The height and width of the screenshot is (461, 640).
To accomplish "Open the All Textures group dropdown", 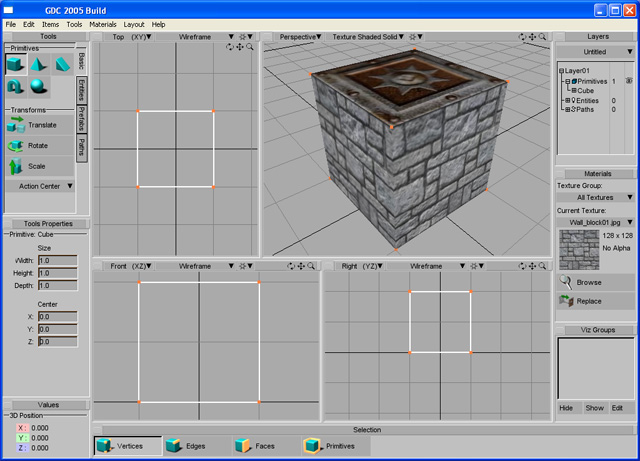I will click(595, 198).
